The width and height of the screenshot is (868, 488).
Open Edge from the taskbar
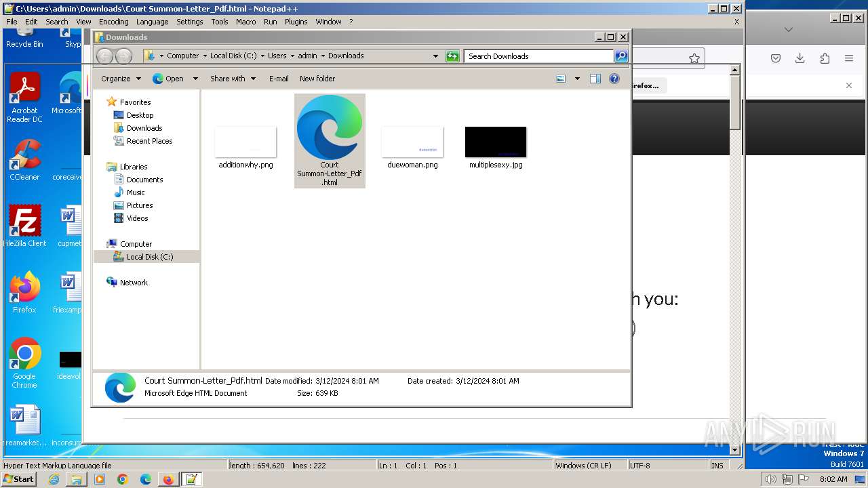pyautogui.click(x=145, y=479)
